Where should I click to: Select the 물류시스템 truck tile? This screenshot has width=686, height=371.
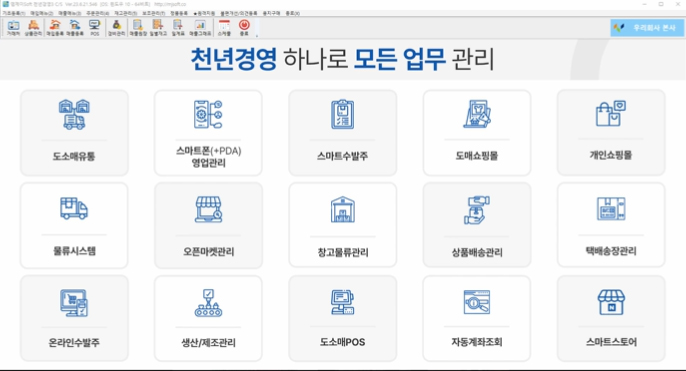pyautogui.click(x=74, y=225)
